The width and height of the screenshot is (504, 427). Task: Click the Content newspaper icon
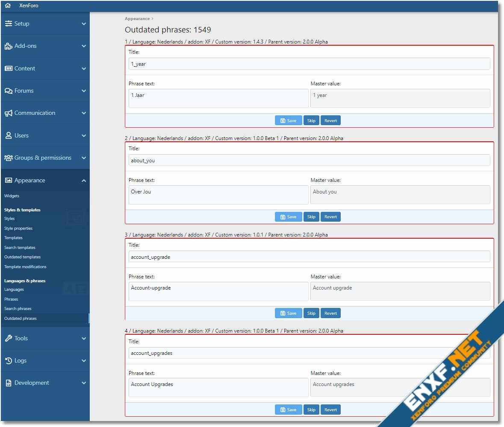pos(9,68)
